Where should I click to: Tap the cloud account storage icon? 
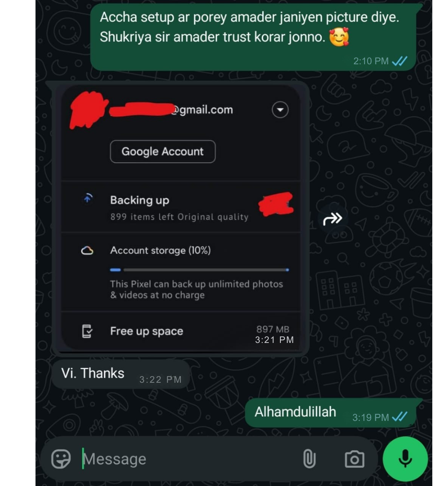click(x=87, y=250)
